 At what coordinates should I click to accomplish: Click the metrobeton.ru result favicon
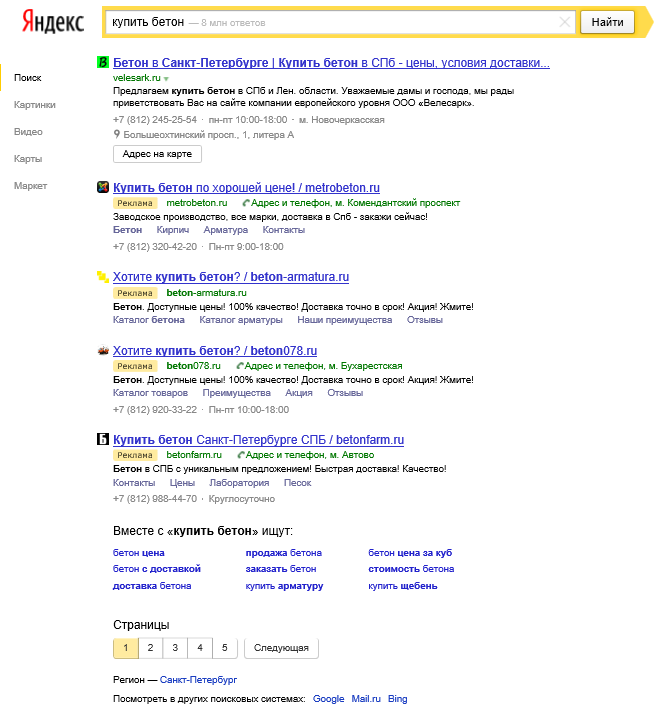(102, 187)
